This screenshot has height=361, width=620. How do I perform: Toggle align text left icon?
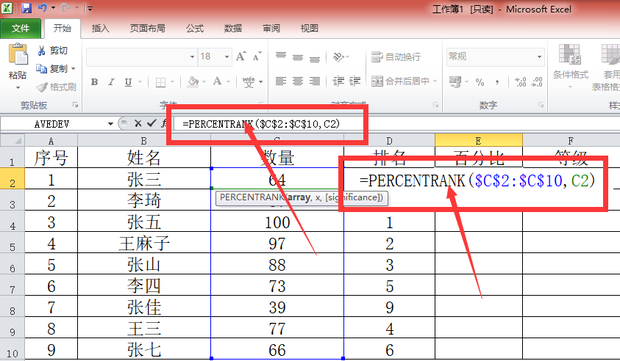click(281, 81)
